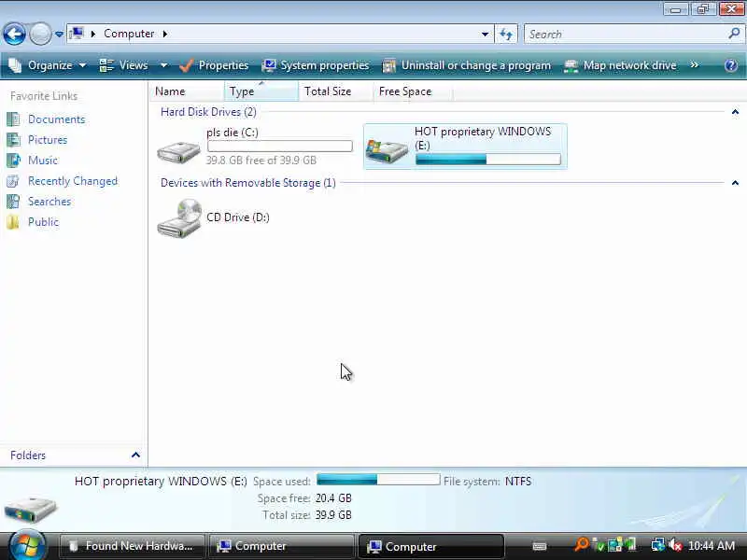The height and width of the screenshot is (560, 747).
Task: Click Map network drive
Action: (620, 65)
